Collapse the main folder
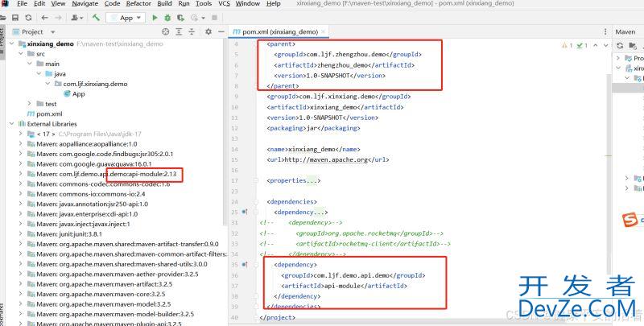 click(x=30, y=64)
